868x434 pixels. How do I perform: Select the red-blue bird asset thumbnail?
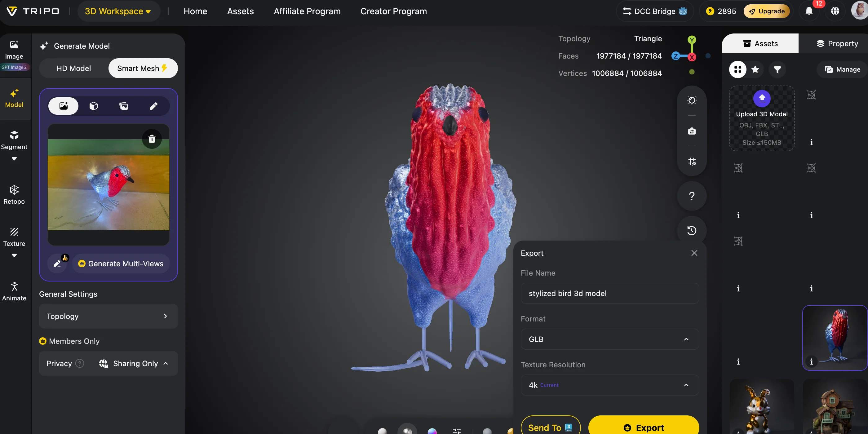[835, 338]
